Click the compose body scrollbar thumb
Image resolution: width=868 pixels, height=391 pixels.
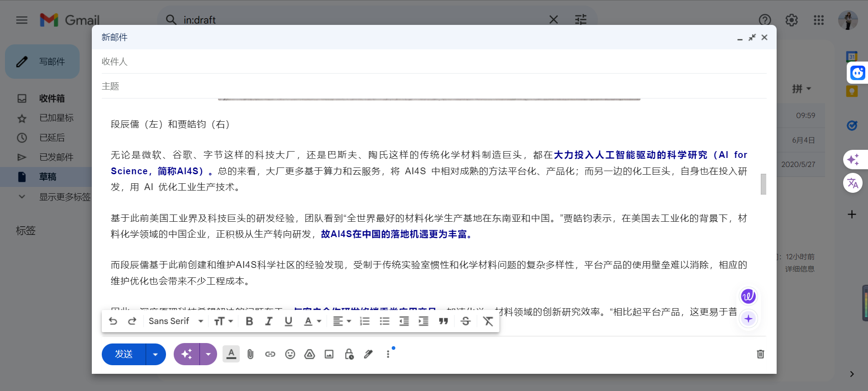coord(764,184)
